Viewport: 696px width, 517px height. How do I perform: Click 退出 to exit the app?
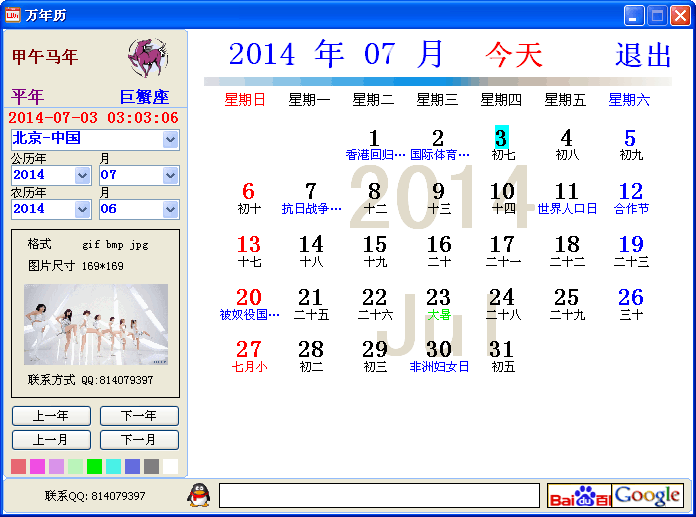[643, 55]
